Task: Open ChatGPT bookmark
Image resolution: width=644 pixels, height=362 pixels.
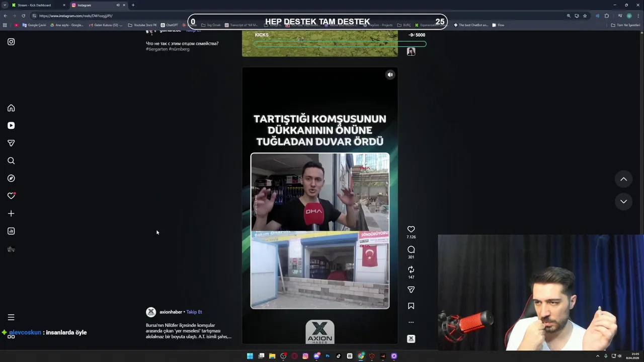Action: (x=169, y=25)
